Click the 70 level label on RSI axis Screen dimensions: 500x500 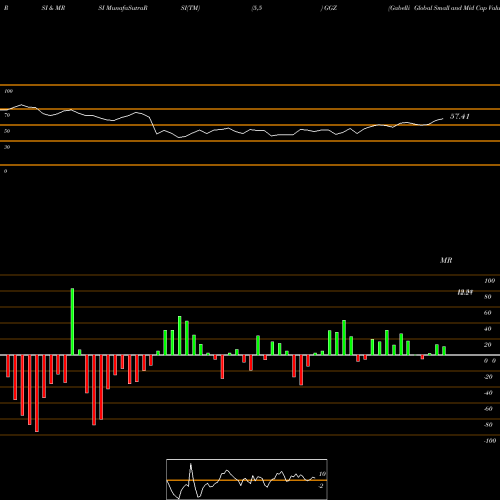click(x=7, y=115)
